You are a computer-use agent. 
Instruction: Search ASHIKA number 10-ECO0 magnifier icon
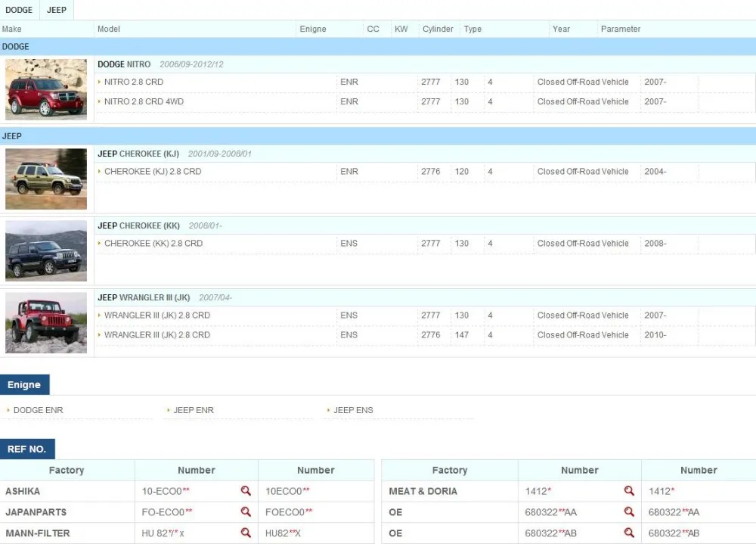(246, 491)
